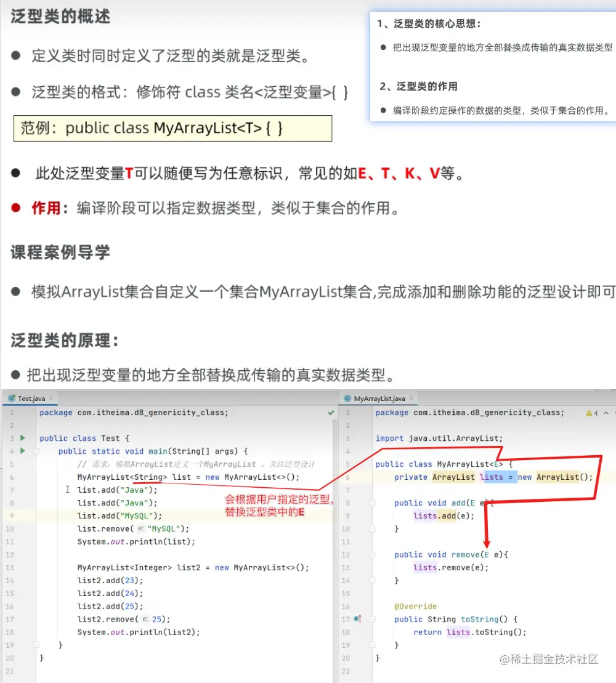Image resolution: width=616 pixels, height=683 pixels.
Task: Close the Test.java tab
Action: click(x=51, y=398)
